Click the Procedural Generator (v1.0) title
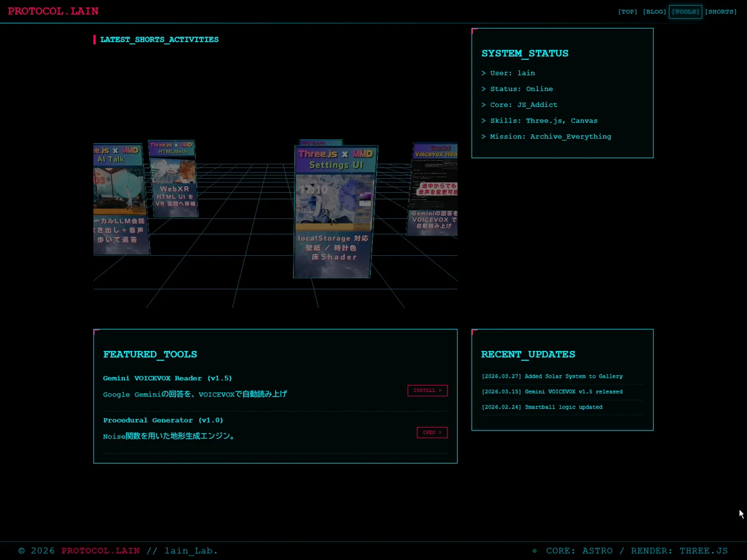 [163, 421]
